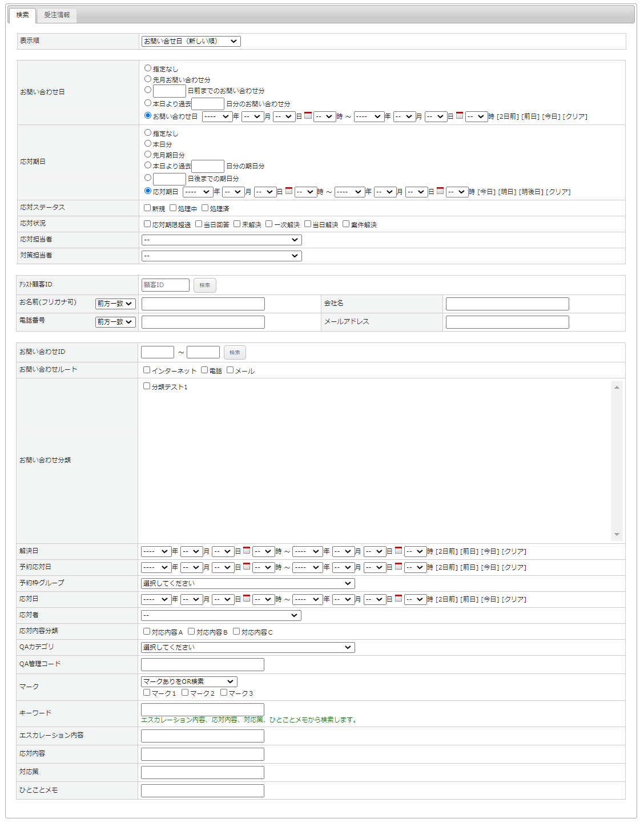Click scroll-down arrow in お問い合わせ分類 list

(617, 535)
